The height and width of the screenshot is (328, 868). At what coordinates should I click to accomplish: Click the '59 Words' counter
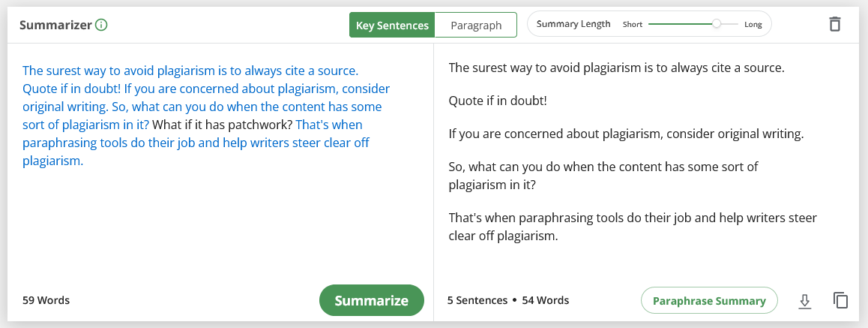coord(46,300)
